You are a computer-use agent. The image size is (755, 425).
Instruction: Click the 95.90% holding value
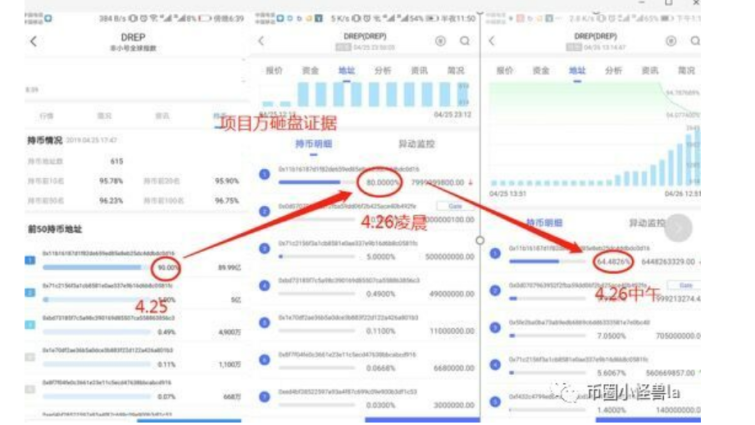[227, 181]
